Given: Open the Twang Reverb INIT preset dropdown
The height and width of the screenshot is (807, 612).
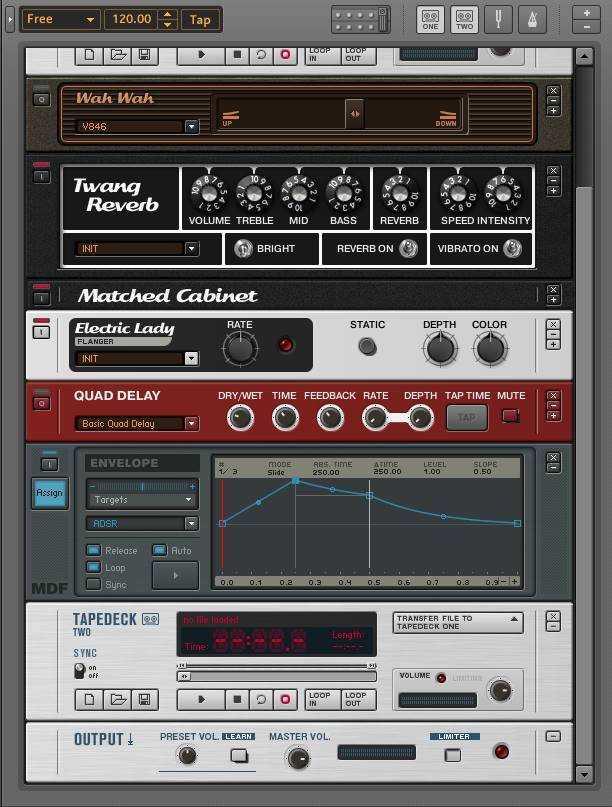Looking at the screenshot, I should (191, 249).
